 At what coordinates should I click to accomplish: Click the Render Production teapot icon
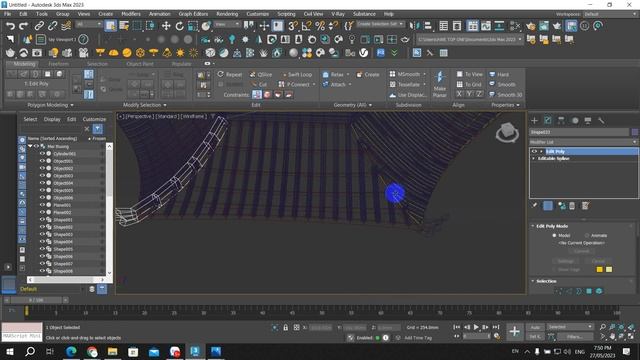click(x=557, y=26)
